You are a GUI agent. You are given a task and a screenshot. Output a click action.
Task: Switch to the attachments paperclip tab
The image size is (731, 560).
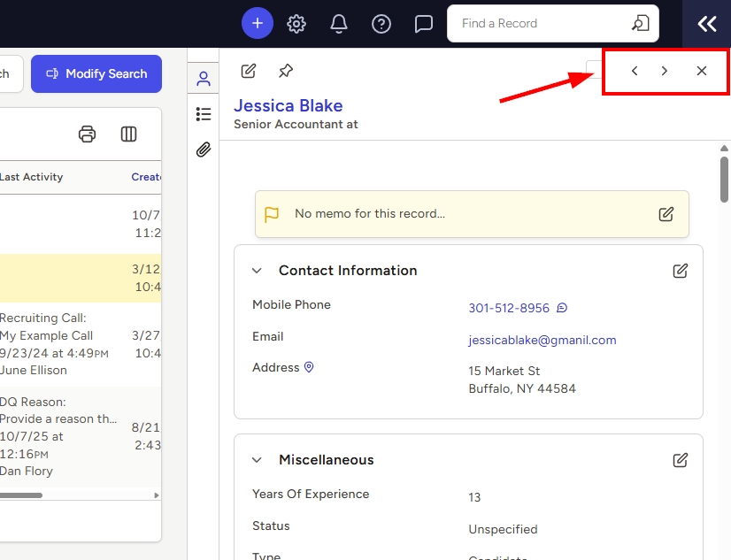204,150
